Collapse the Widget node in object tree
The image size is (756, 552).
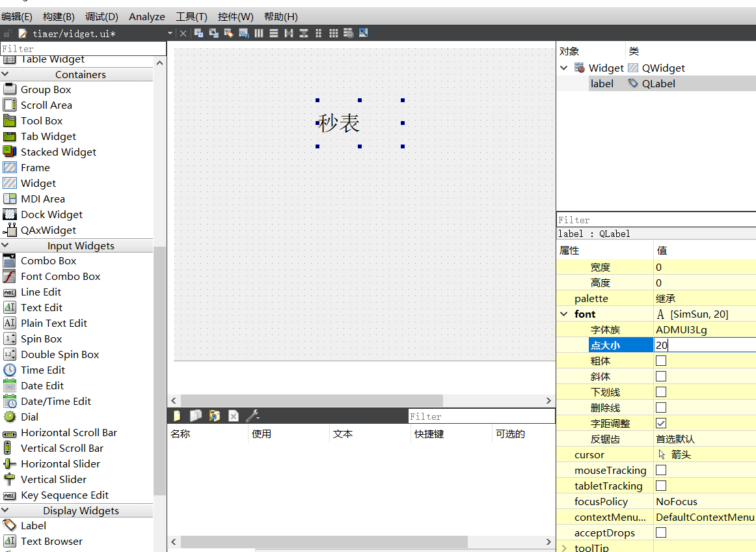point(563,68)
